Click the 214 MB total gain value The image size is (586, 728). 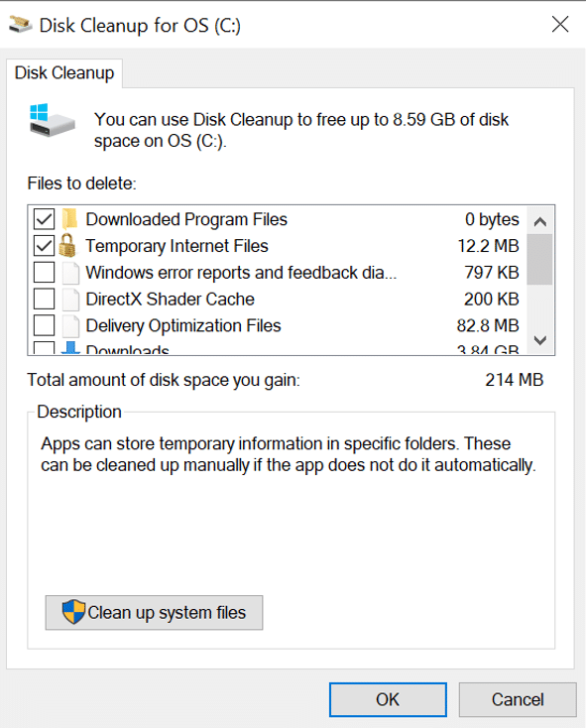tap(514, 380)
